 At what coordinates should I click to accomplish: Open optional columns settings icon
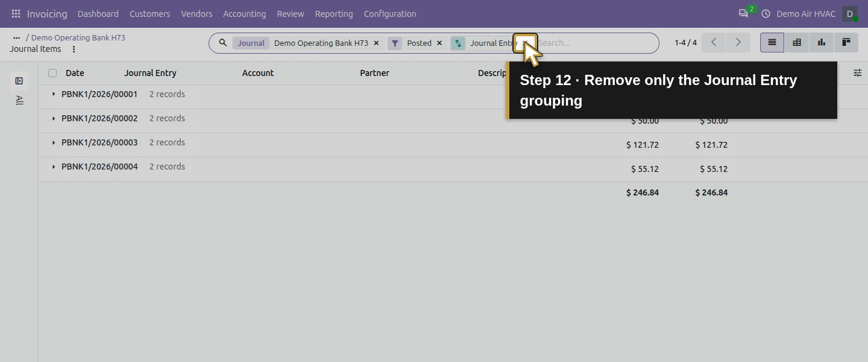pyautogui.click(x=857, y=73)
